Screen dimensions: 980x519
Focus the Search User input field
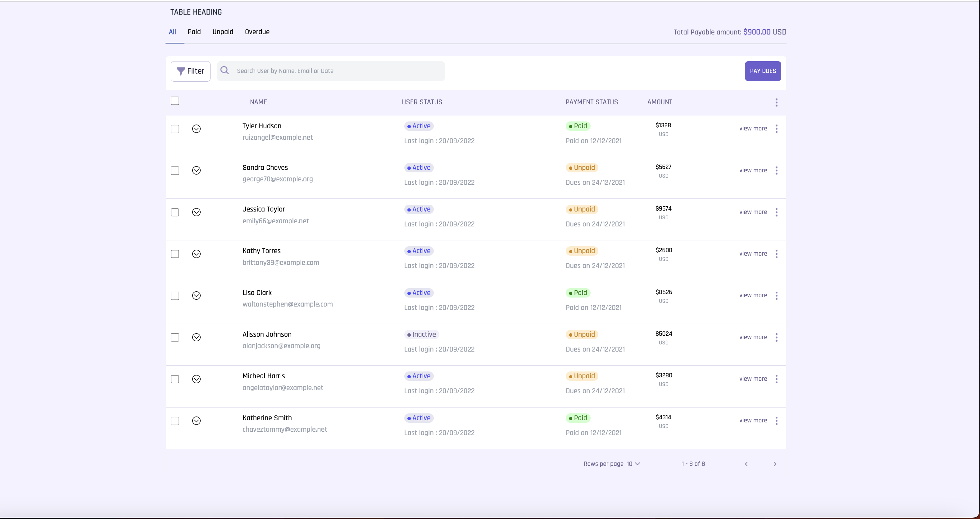331,71
